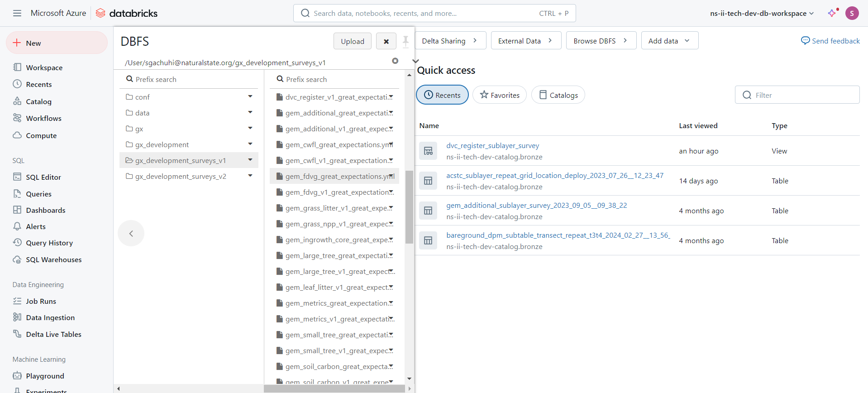
Task: Click the table icon for bareground_dpm_subtable_transect_repeat
Action: click(428, 240)
